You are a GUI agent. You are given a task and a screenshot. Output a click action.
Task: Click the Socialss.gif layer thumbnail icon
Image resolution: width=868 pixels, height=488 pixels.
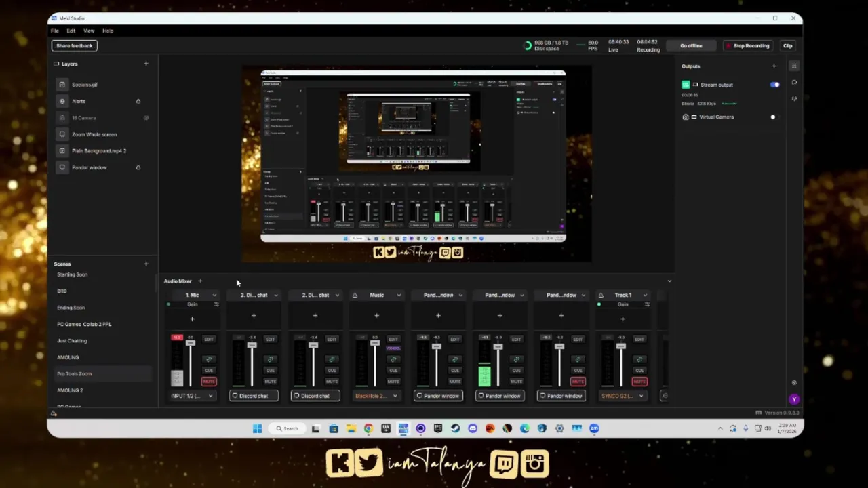pos(62,85)
